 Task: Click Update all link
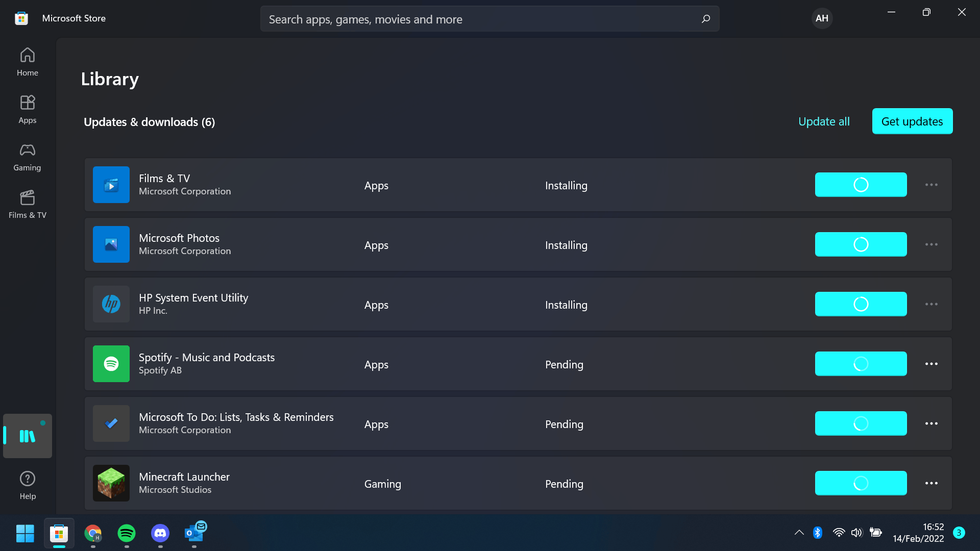click(x=824, y=121)
